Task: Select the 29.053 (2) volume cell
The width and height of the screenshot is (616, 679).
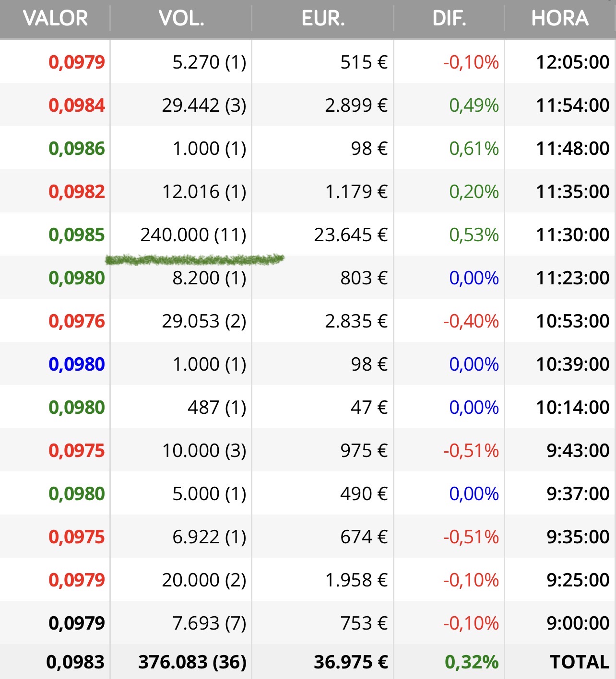Action: tap(204, 321)
